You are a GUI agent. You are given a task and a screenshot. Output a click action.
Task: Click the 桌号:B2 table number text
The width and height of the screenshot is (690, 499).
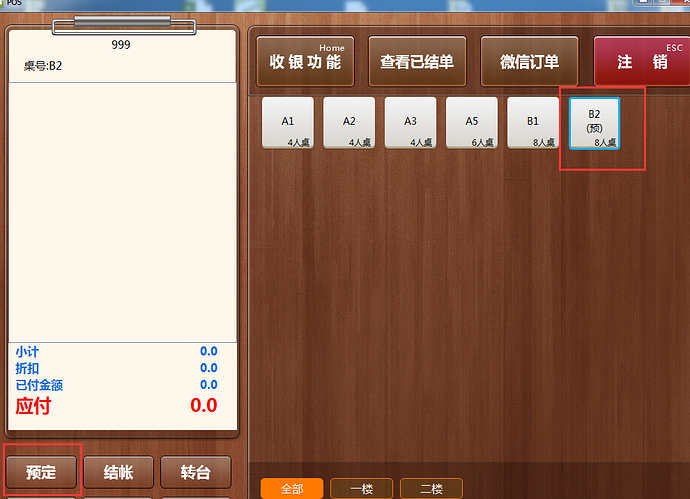point(43,66)
